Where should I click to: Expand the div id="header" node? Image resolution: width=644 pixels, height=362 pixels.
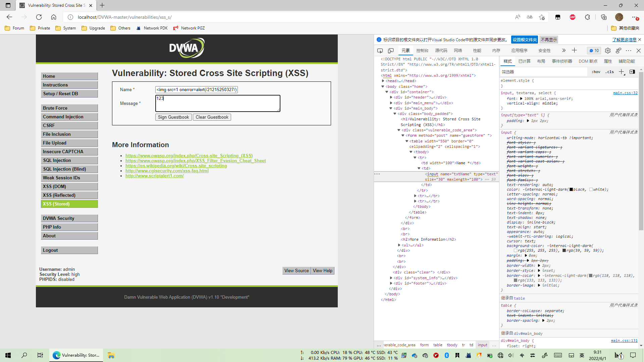(x=391, y=97)
